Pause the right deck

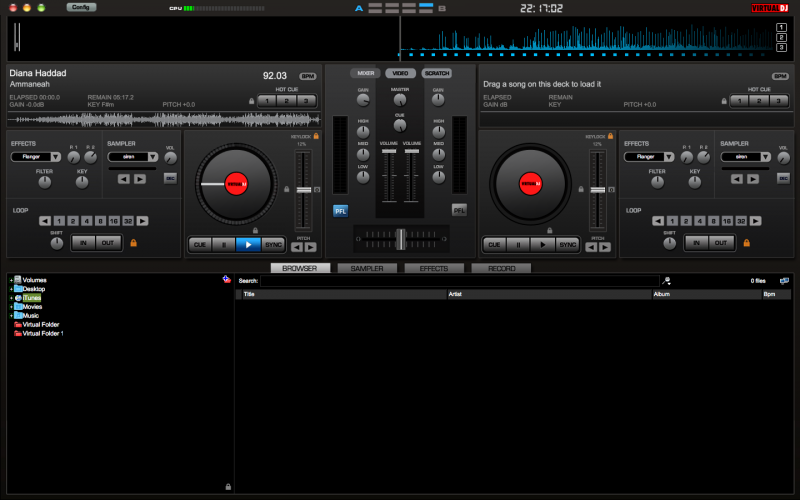click(518, 244)
